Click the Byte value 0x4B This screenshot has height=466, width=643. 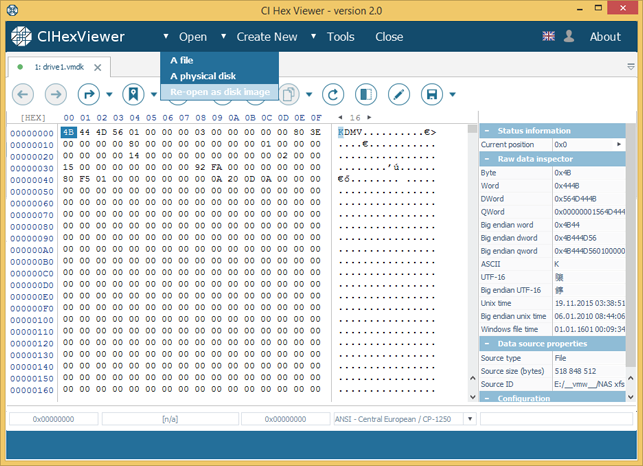pos(563,173)
